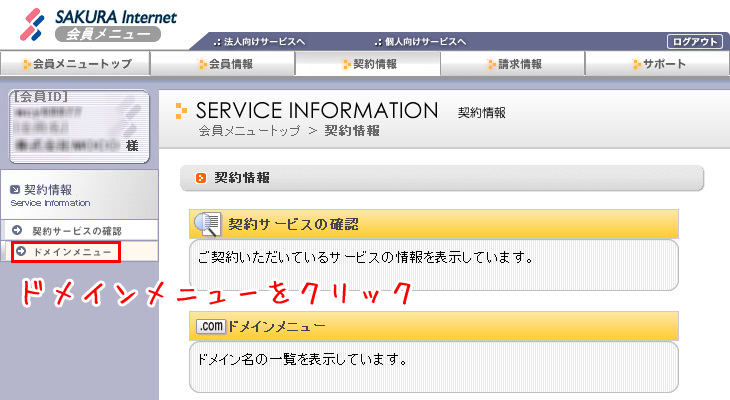Open the 契約サービスの確認 heading in main panel
Screen dimensions: 730x400
tap(293, 224)
